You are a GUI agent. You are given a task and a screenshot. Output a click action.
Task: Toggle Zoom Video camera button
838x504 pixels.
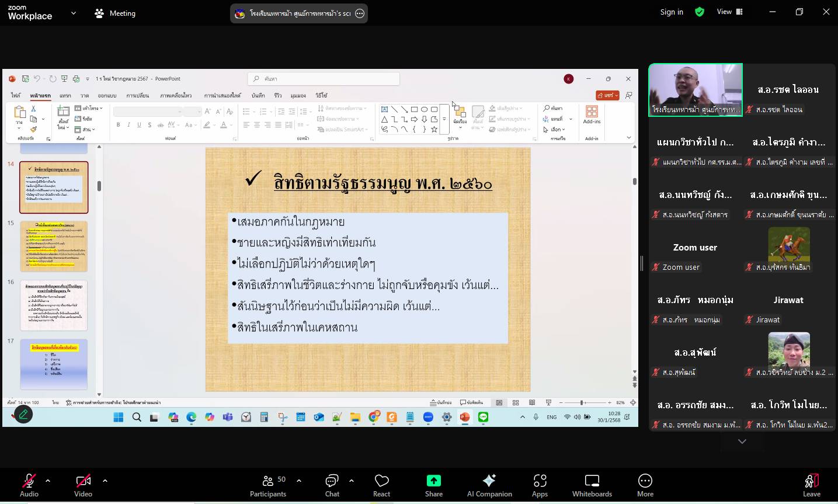tap(83, 485)
